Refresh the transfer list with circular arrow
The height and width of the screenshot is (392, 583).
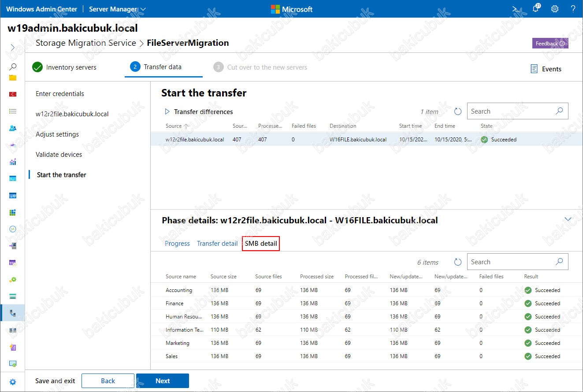click(458, 111)
